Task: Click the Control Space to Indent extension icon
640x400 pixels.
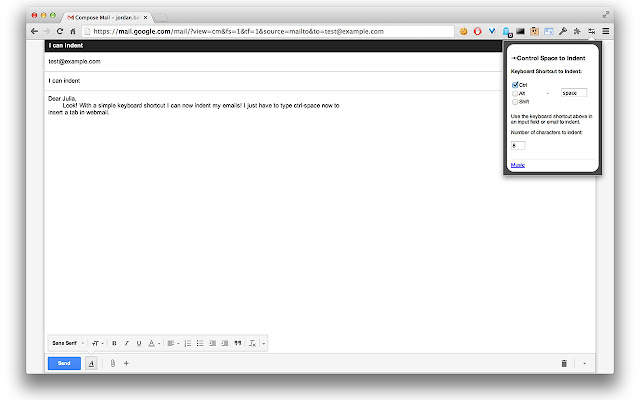Action: 591,31
